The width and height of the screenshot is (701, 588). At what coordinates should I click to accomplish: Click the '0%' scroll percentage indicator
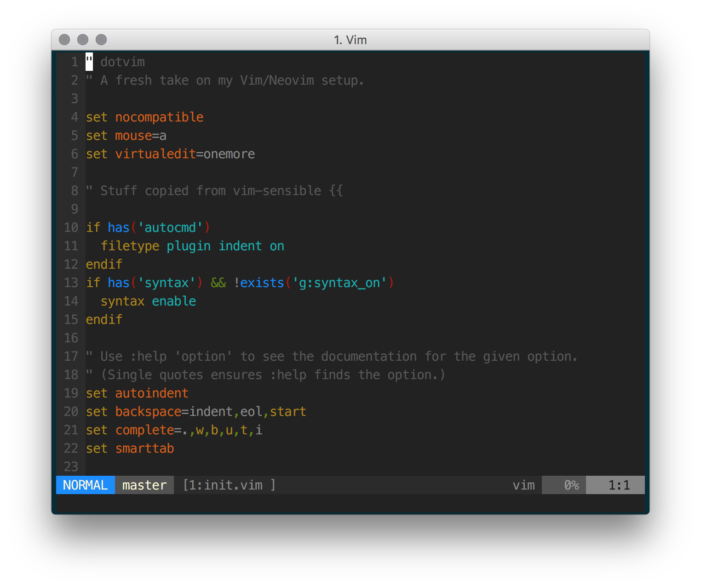click(571, 485)
